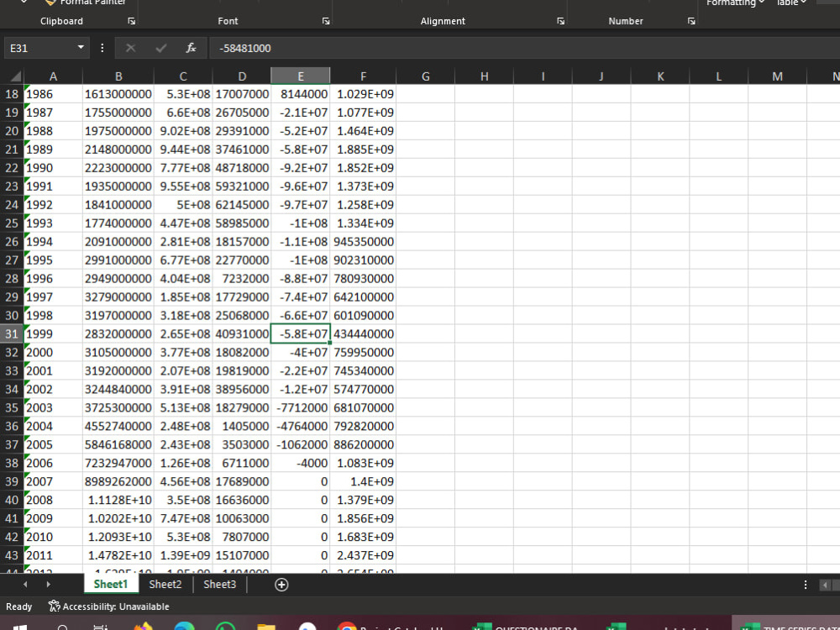Click cell with value -7712000

click(301, 407)
